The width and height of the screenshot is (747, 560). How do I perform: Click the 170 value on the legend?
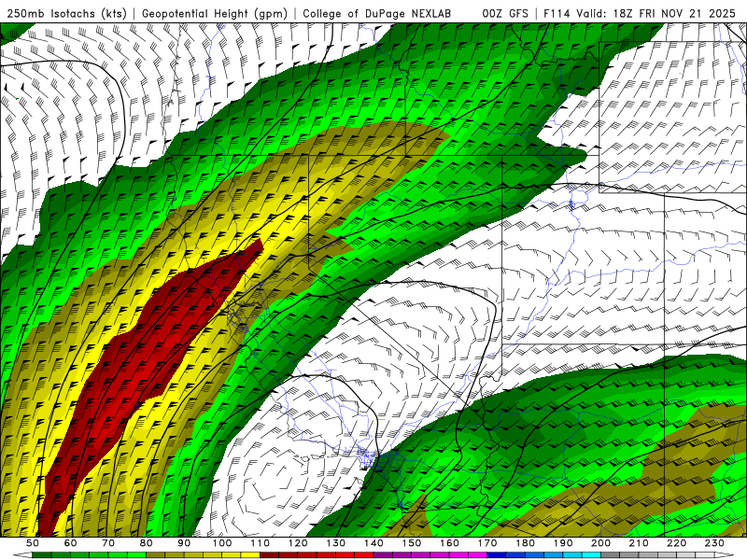[x=487, y=543]
